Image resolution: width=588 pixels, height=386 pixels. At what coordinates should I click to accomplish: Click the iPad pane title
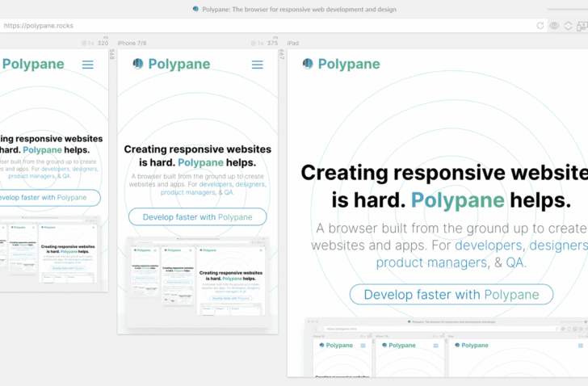tap(293, 43)
